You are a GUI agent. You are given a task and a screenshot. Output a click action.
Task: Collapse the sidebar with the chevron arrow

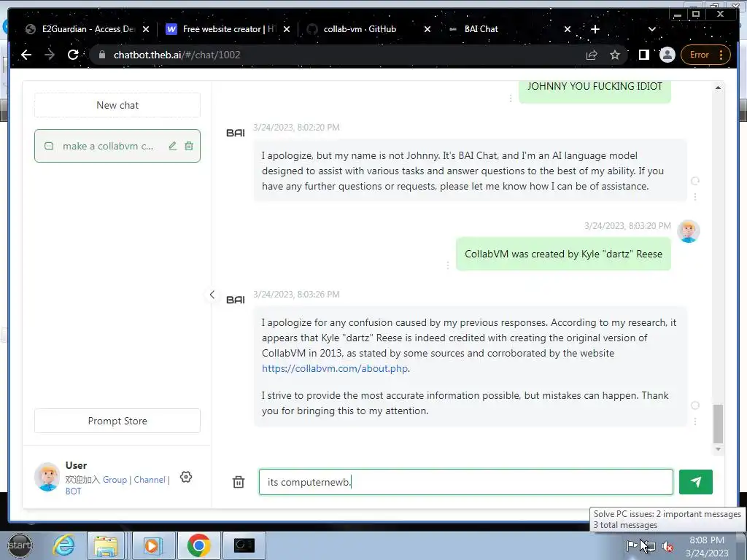point(212,295)
